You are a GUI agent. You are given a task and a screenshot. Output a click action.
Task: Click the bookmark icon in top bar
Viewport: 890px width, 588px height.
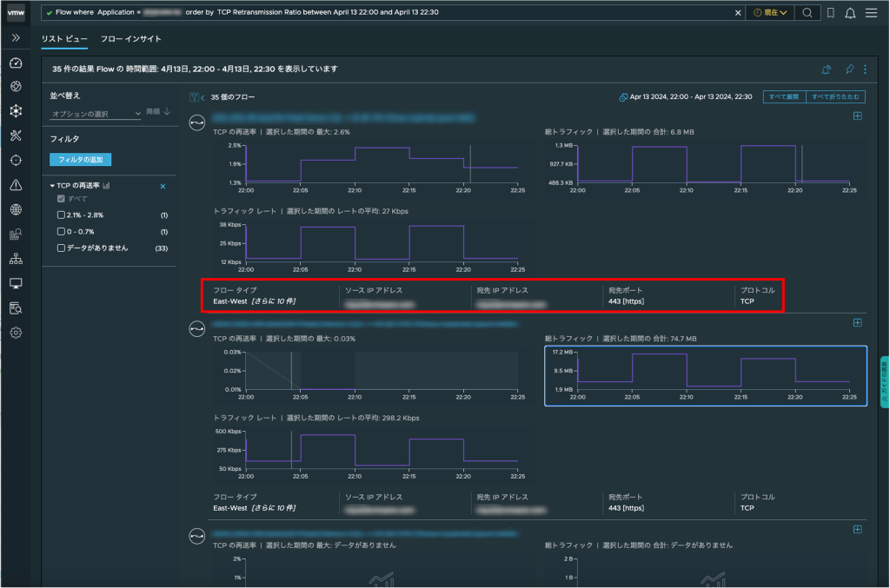tap(831, 13)
